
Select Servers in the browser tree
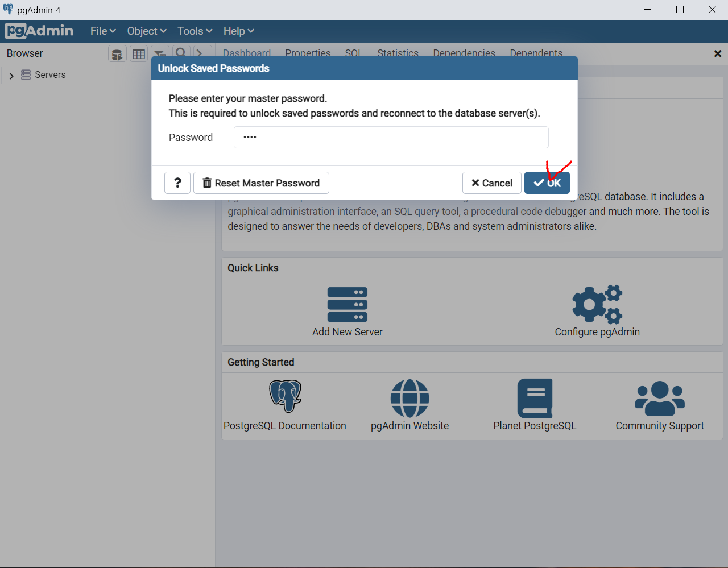tap(50, 75)
